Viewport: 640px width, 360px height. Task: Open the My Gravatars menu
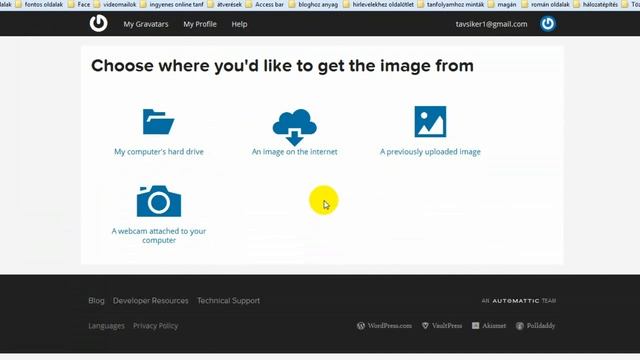(x=146, y=24)
